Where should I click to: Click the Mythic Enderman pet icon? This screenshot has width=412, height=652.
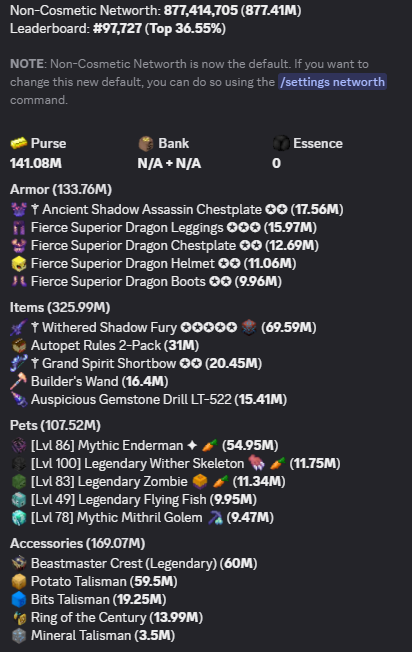pos(19,445)
